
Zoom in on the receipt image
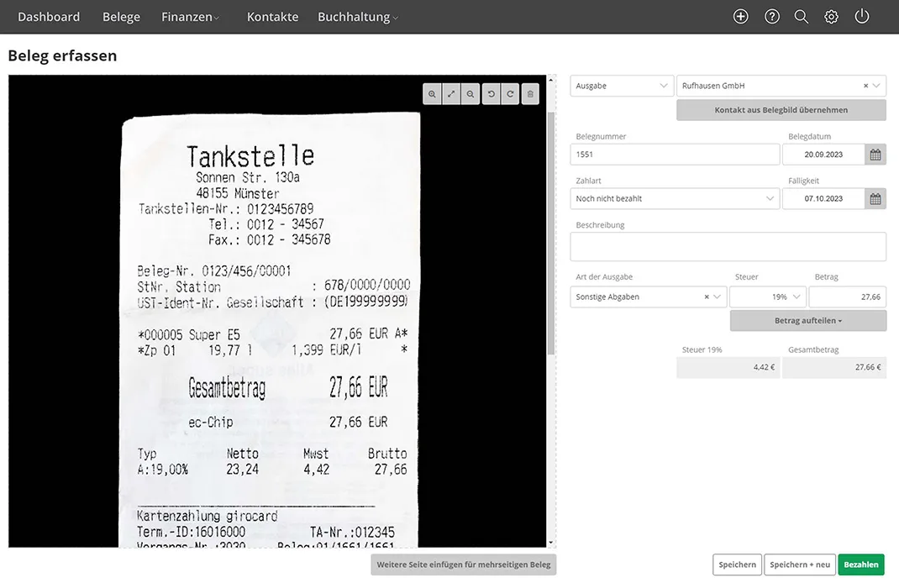(432, 94)
